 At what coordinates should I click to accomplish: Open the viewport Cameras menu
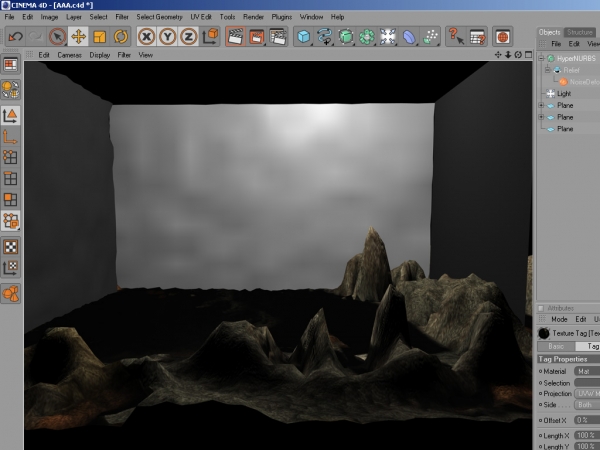point(70,55)
